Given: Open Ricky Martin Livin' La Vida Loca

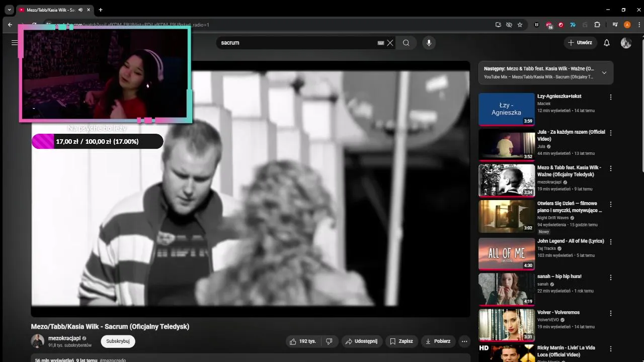Looking at the screenshot, I should [566, 351].
